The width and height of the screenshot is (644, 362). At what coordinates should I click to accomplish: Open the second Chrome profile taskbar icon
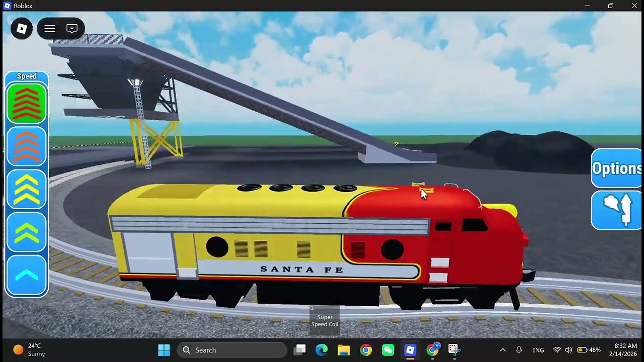pyautogui.click(x=433, y=350)
